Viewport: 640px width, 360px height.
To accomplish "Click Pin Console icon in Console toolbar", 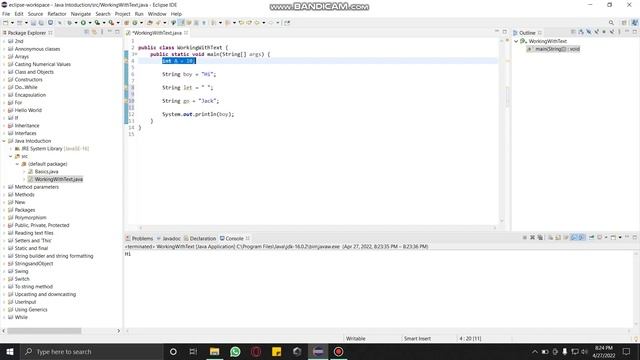I will click(591, 238).
